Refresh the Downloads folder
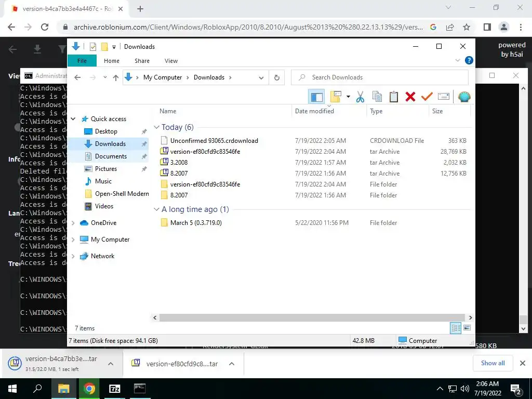This screenshot has height=399, width=532. [x=277, y=78]
